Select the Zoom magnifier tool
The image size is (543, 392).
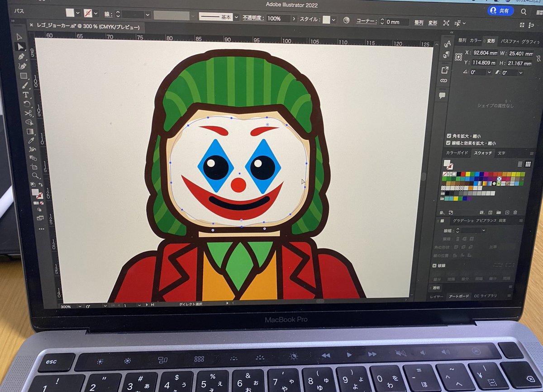pyautogui.click(x=35, y=175)
